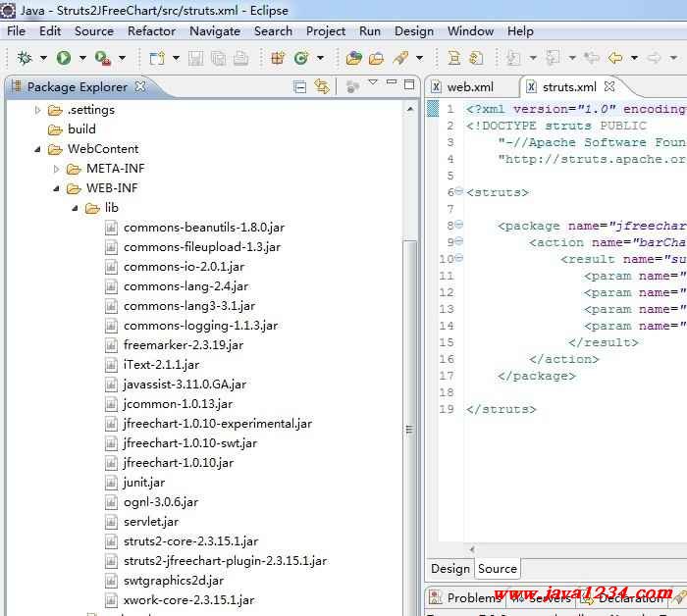Viewport: 687px width, 616px height.
Task: Open the New wizard dropdown arrow
Action: 176,58
